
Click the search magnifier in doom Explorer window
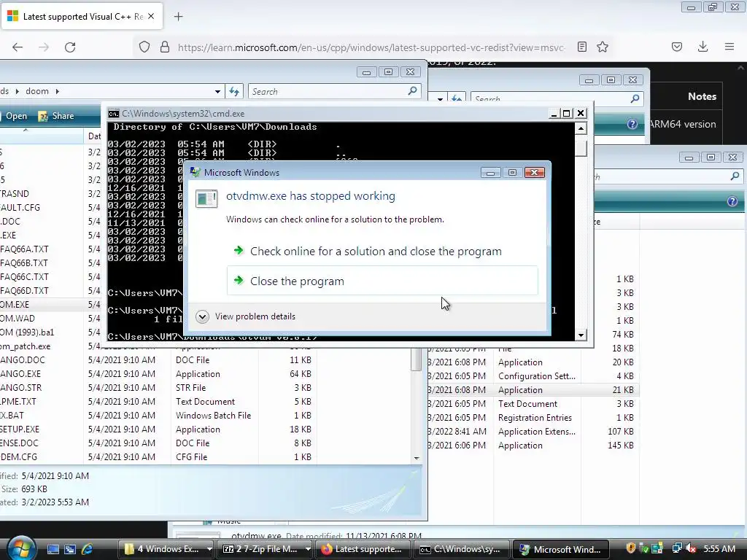click(x=413, y=91)
